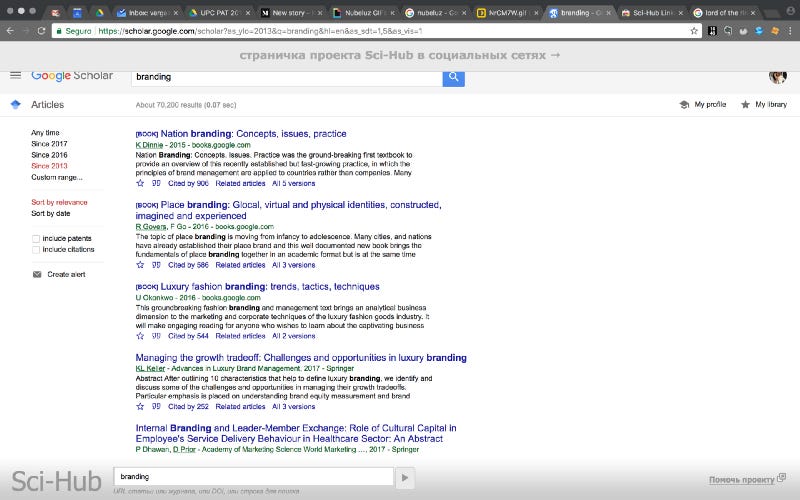Click the Create alert envelope icon
Viewport: 800px width, 500px height.
point(37,274)
